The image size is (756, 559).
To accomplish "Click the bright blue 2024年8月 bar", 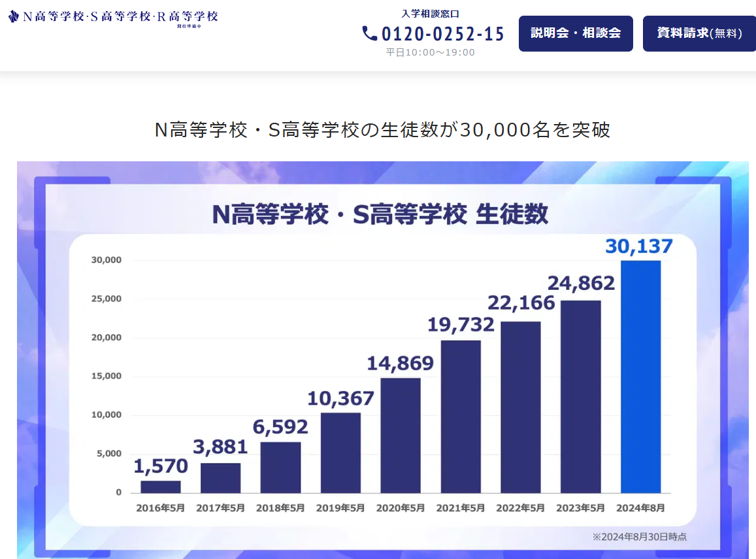I will click(640, 377).
